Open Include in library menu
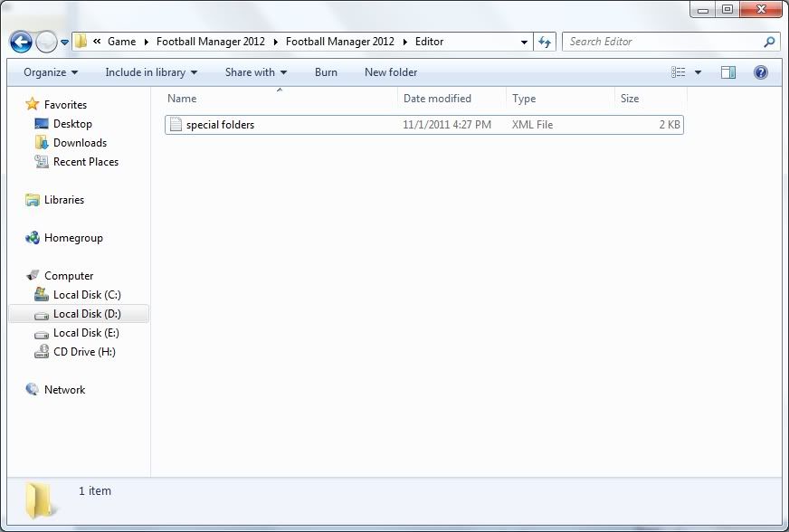This screenshot has width=789, height=532. [151, 72]
